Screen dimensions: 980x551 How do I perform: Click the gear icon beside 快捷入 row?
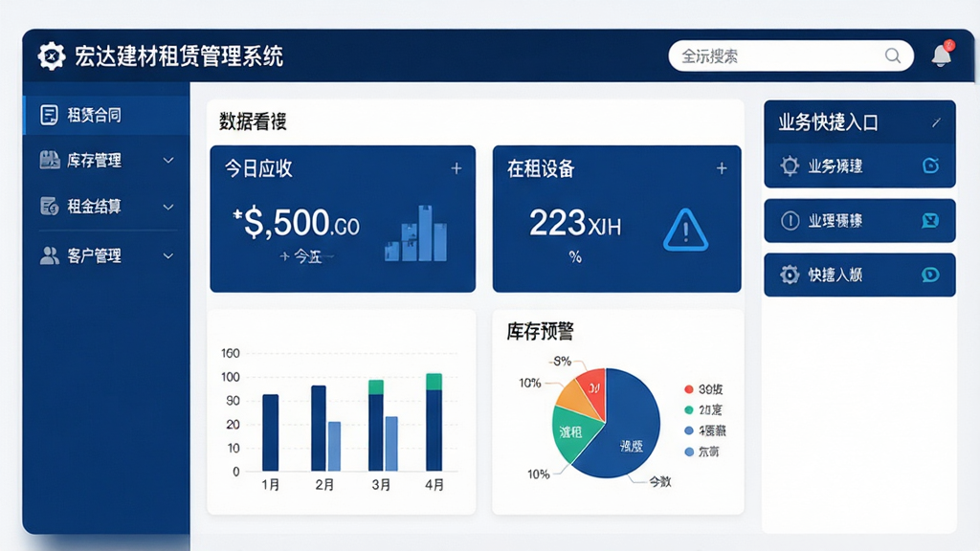pyautogui.click(x=790, y=275)
